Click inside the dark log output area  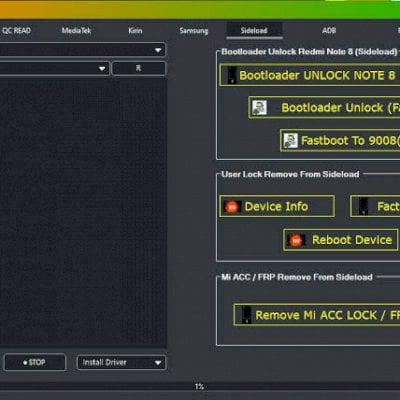tap(83, 213)
